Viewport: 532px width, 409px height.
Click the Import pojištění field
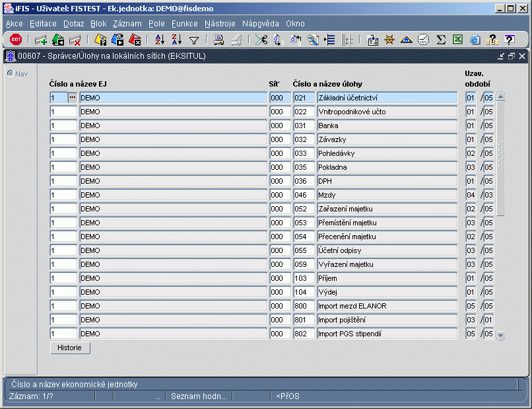(387, 320)
